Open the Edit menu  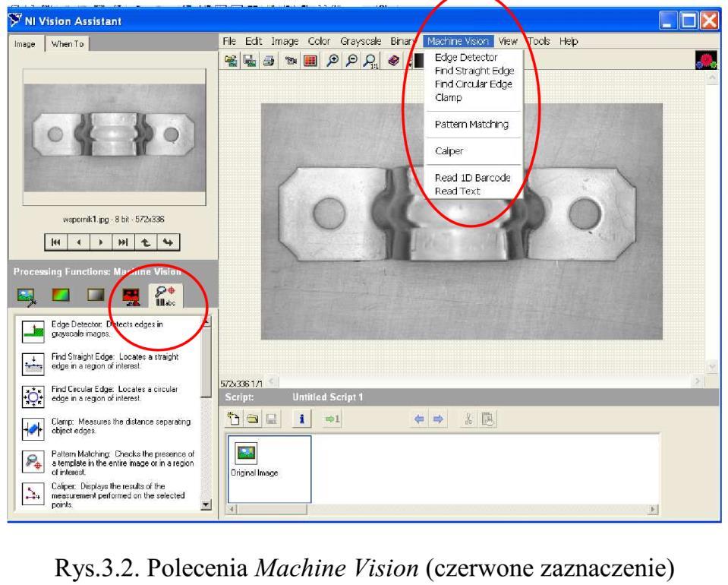coord(254,41)
